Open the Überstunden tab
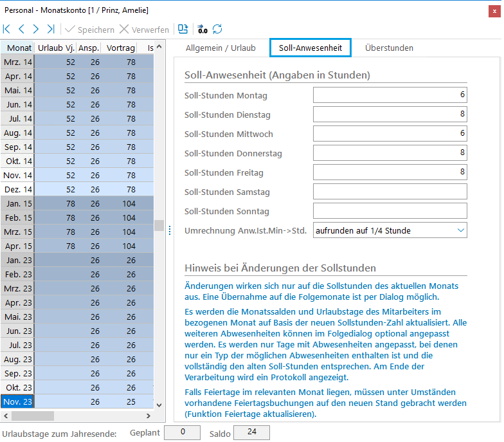Viewport: 504px width, 442px height. tap(389, 48)
